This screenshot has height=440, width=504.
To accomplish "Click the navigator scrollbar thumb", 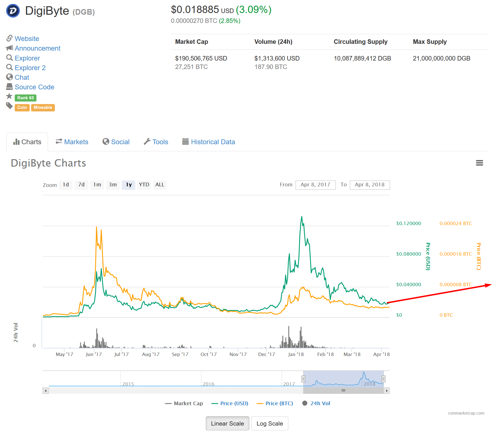I will (x=343, y=391).
